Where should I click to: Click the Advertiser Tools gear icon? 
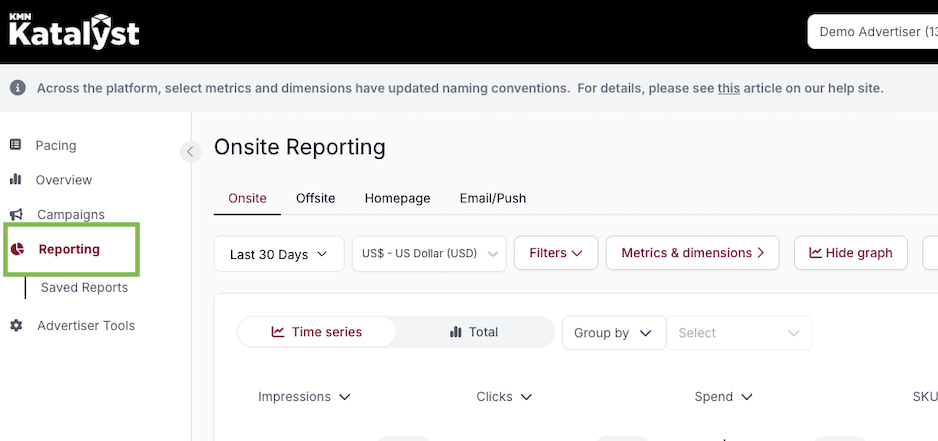[16, 326]
